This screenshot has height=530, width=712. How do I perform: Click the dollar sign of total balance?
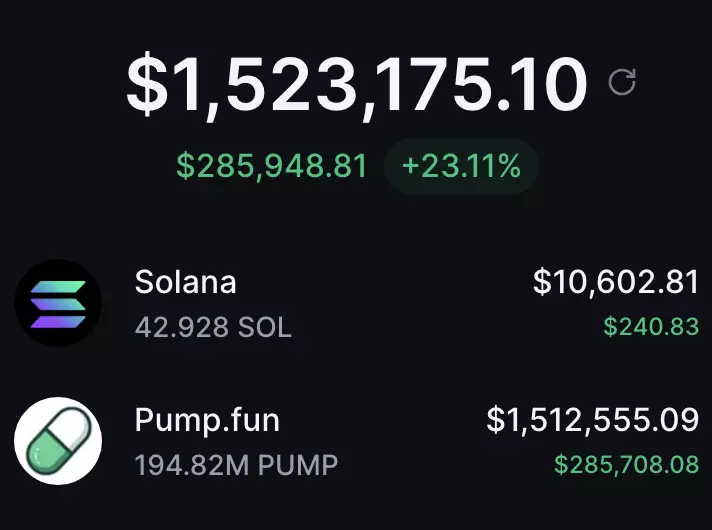[148, 84]
